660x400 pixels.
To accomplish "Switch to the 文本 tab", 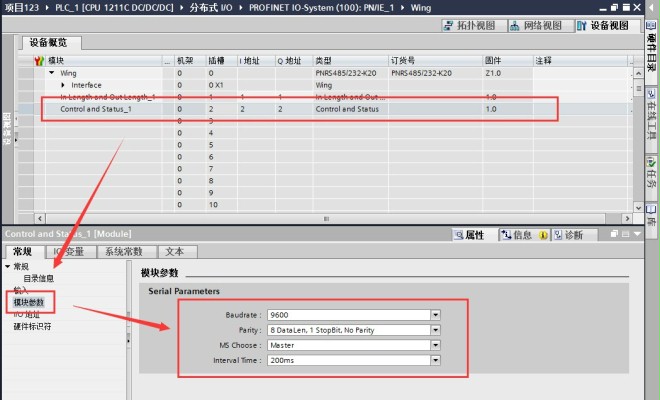I will [174, 252].
